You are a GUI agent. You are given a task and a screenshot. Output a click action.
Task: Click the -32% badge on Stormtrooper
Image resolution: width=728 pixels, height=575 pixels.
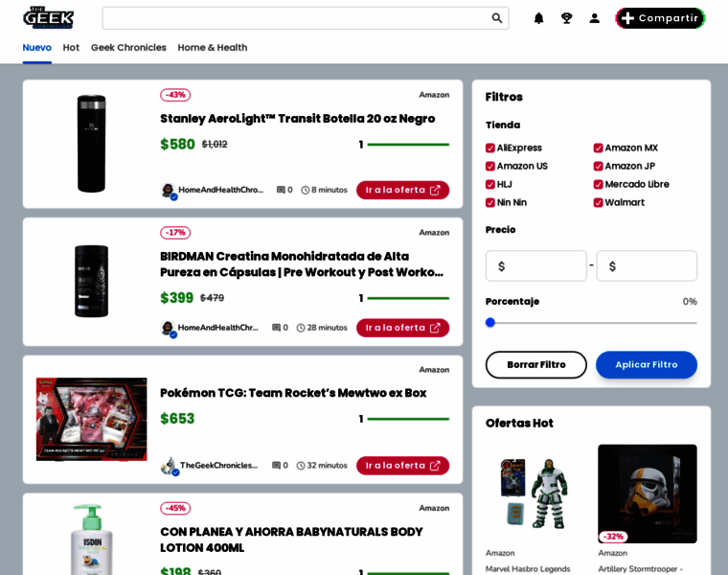click(x=613, y=537)
